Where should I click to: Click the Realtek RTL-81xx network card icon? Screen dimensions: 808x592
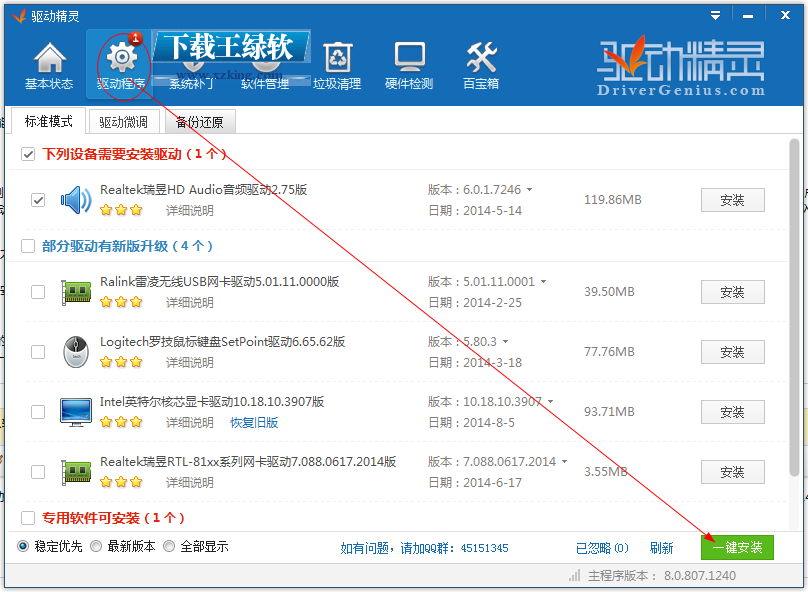click(x=76, y=472)
